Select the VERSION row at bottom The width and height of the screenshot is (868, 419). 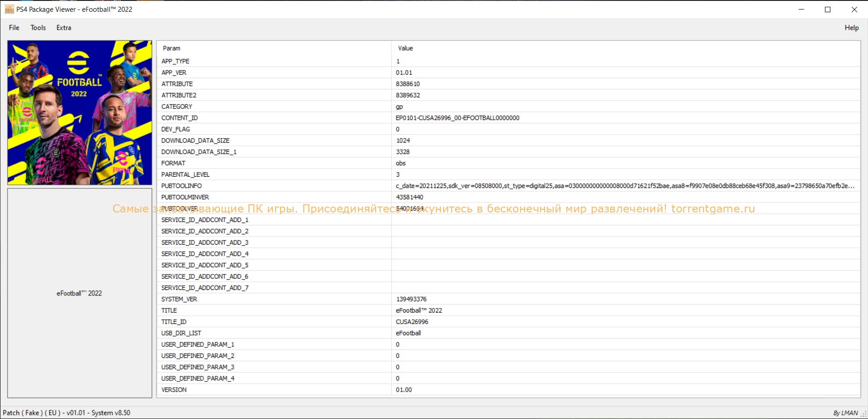pyautogui.click(x=174, y=390)
